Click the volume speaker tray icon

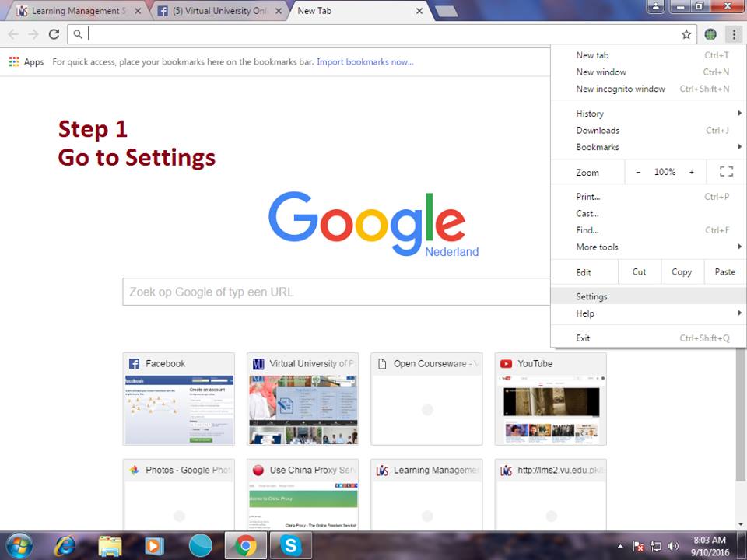coord(672,546)
